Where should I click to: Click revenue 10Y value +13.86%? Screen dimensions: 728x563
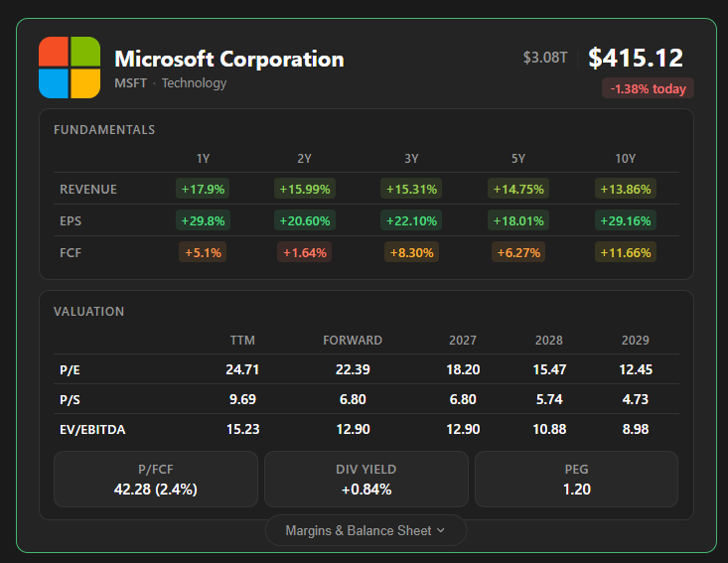tap(626, 189)
